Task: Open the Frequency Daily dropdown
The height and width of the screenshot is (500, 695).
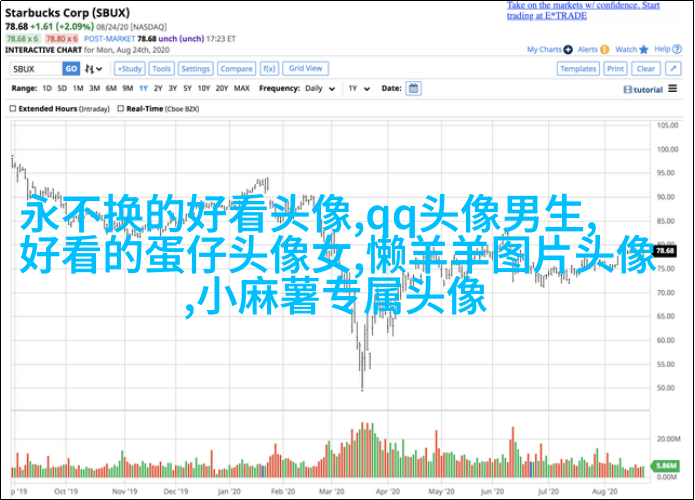Action: point(320,89)
